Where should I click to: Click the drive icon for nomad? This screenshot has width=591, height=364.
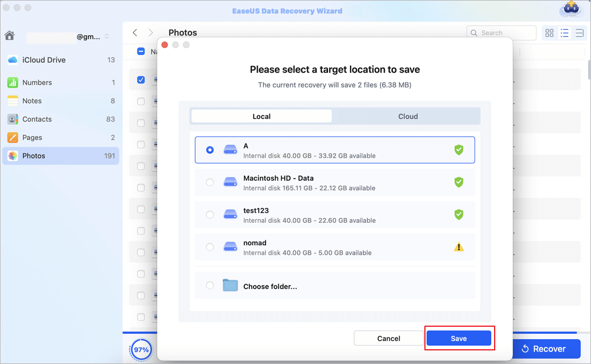(230, 247)
